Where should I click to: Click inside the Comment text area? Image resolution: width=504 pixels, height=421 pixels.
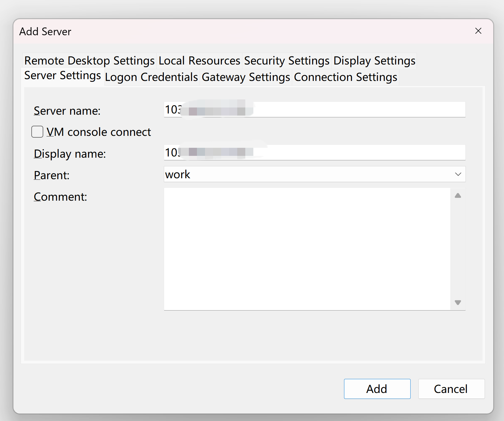pyautogui.click(x=307, y=249)
